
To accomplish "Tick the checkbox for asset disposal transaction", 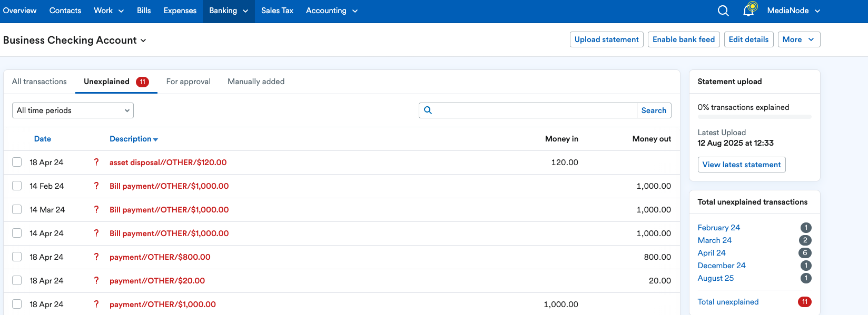I will pos(17,162).
